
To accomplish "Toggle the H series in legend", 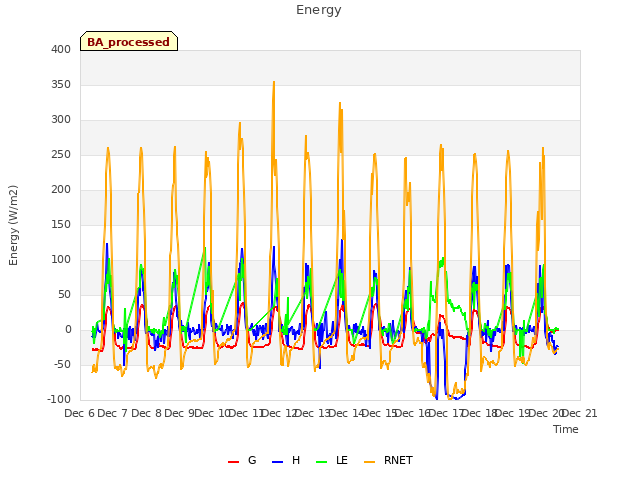I will 286,460.
